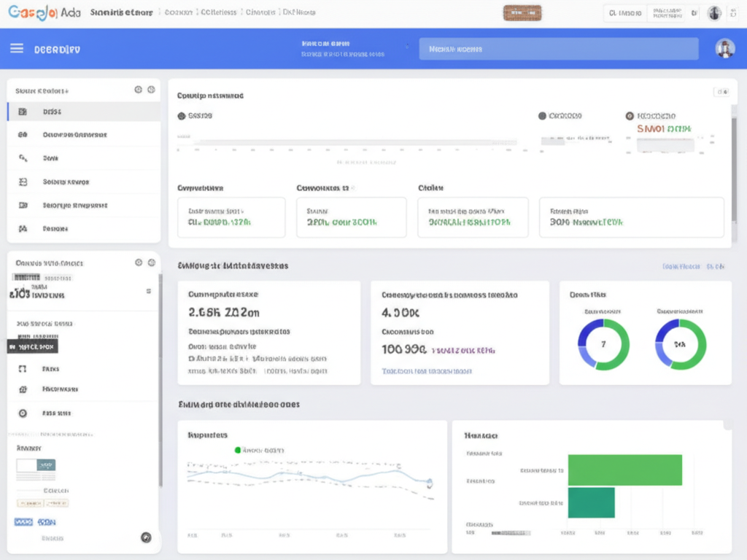Select the Keywords item icon in the left sidebar
This screenshot has width=747, height=560.
tap(22, 182)
